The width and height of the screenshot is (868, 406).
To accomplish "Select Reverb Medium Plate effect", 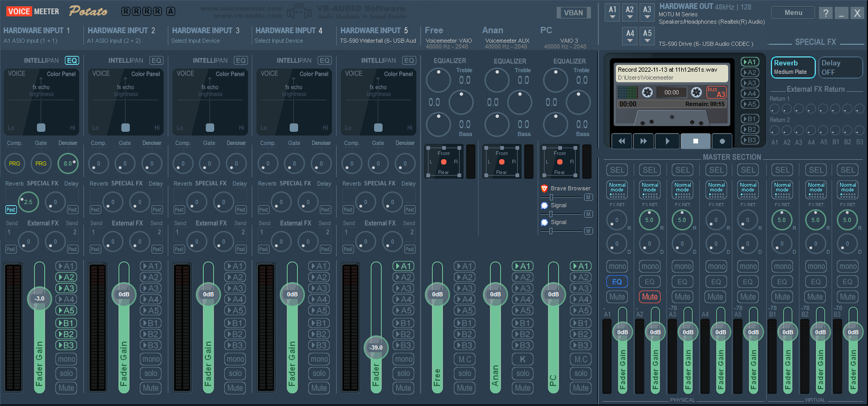I will (793, 67).
